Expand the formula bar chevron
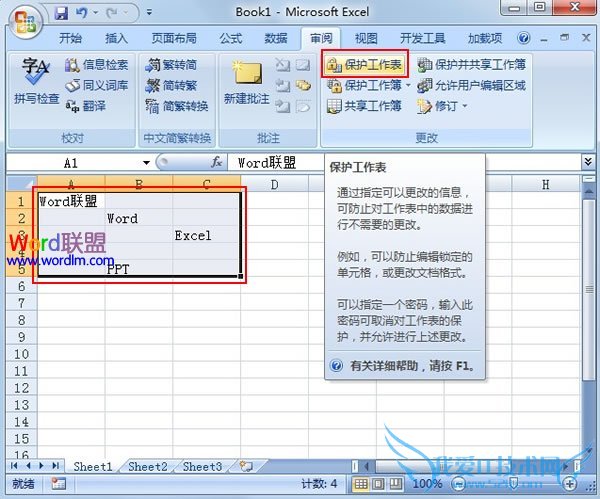 pos(588,162)
